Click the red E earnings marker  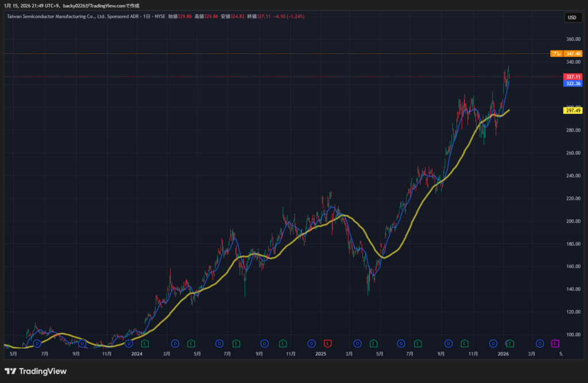tap(327, 343)
